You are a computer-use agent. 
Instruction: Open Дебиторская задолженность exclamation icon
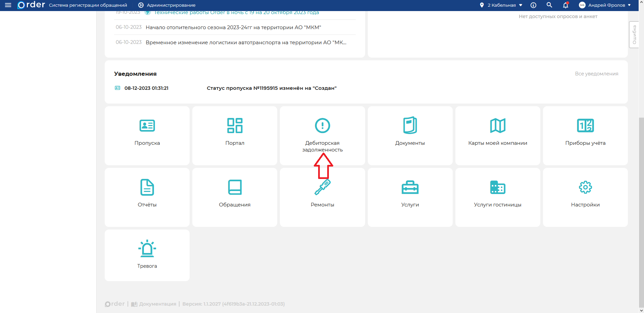(x=322, y=126)
